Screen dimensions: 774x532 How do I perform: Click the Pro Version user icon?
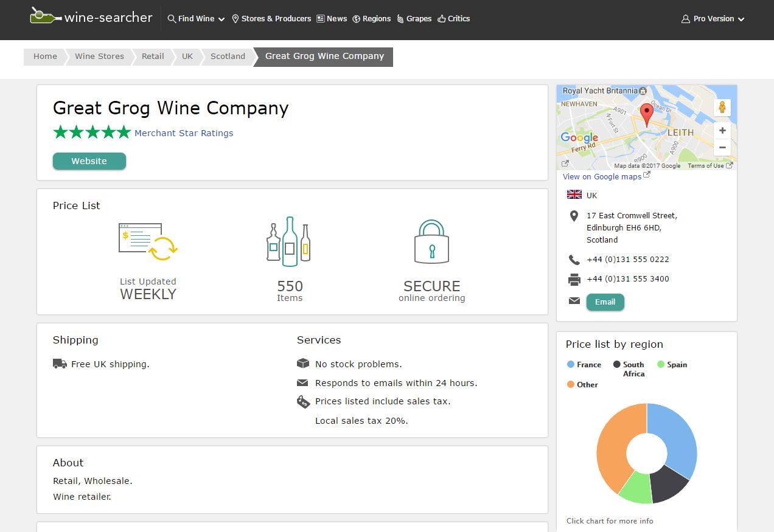pyautogui.click(x=686, y=19)
